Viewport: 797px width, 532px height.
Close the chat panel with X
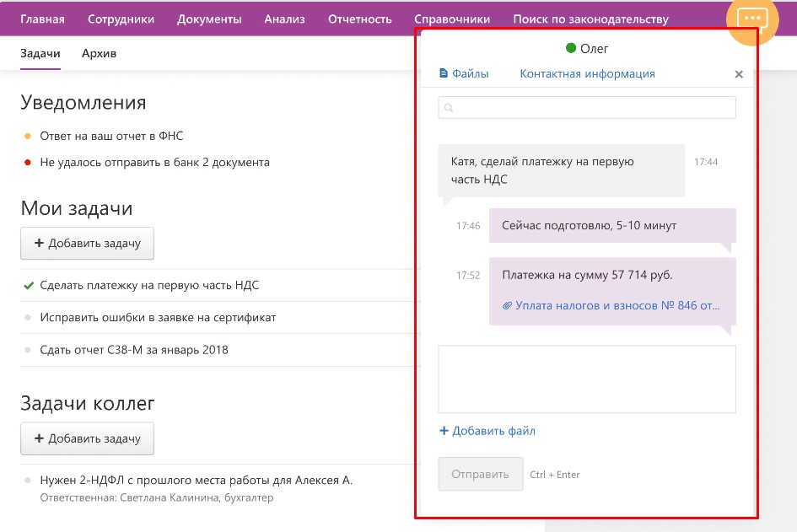point(739,74)
